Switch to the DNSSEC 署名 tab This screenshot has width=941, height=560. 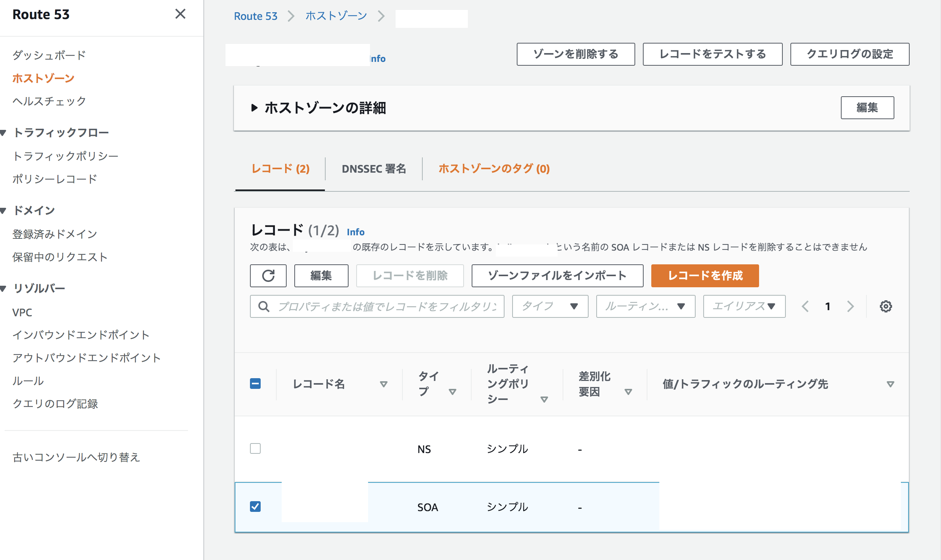(x=374, y=169)
